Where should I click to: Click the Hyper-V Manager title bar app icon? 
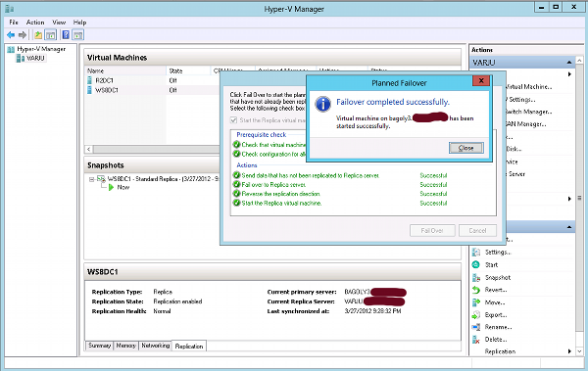pos(10,9)
